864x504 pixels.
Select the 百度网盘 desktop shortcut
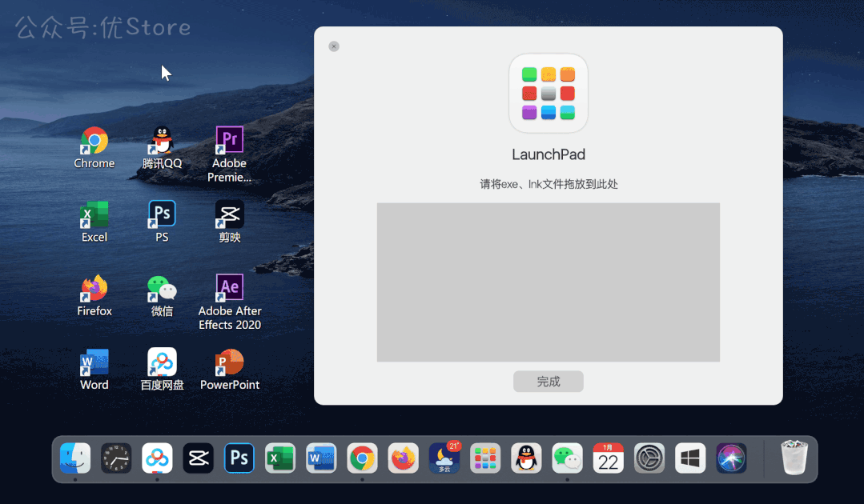[162, 369]
